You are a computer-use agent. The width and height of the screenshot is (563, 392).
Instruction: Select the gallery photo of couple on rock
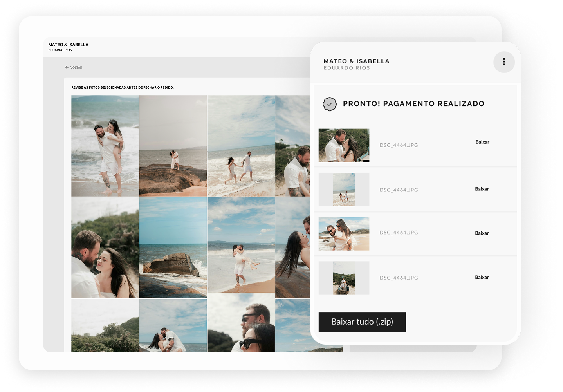coord(173,146)
